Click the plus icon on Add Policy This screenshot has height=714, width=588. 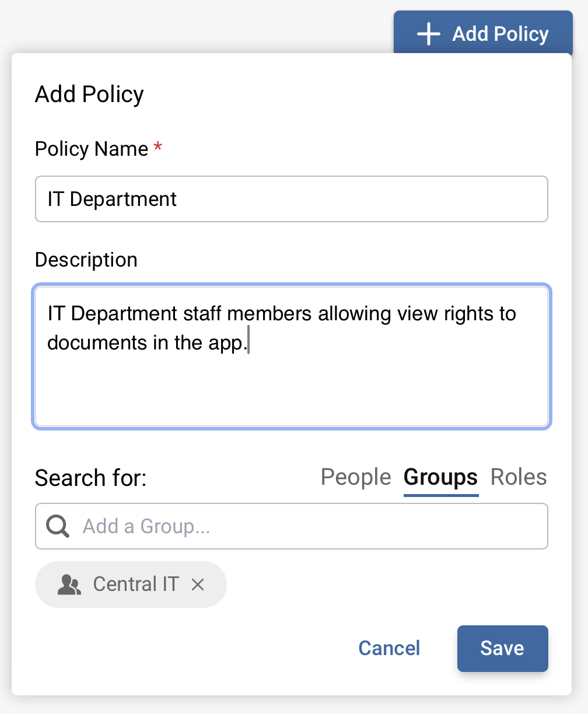tap(428, 33)
